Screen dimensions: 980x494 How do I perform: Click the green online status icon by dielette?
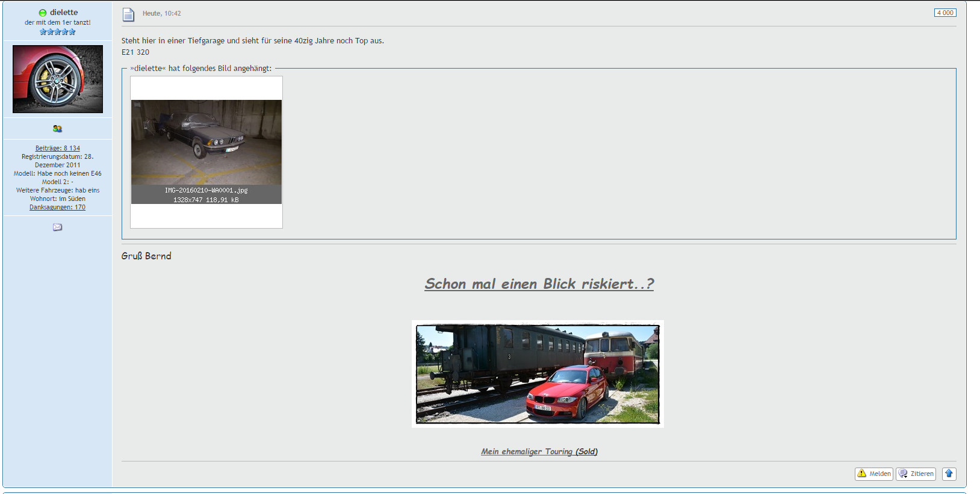(42, 13)
